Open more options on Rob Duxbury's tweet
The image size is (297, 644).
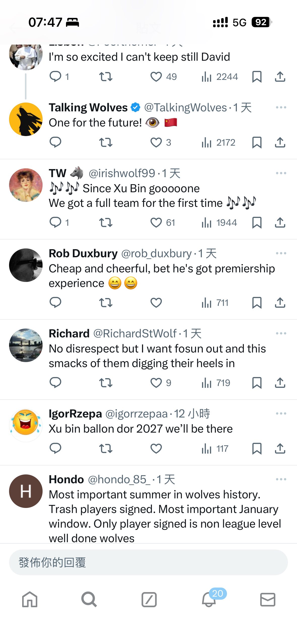[x=281, y=253]
